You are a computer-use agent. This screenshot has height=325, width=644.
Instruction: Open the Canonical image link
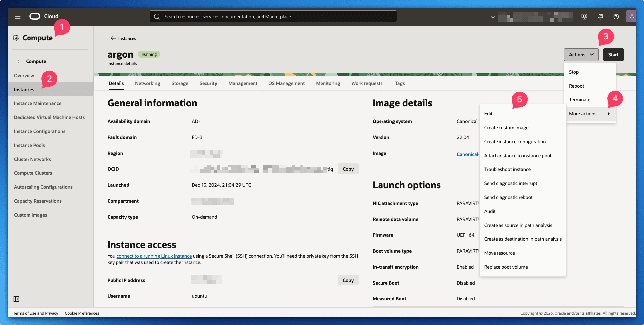[x=468, y=154]
